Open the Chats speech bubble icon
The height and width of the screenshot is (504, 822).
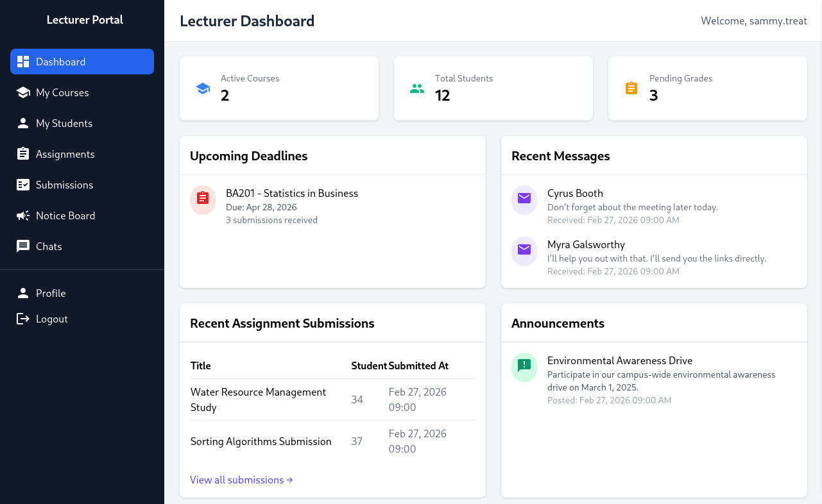click(23, 246)
